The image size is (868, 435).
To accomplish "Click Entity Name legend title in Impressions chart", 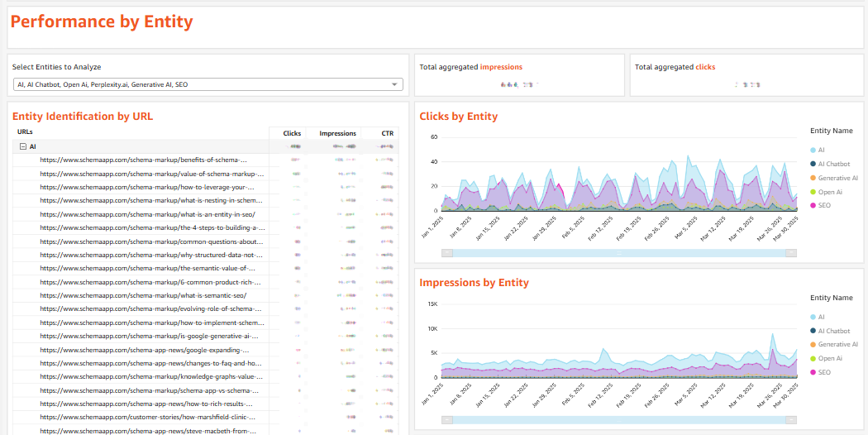I will pos(831,298).
